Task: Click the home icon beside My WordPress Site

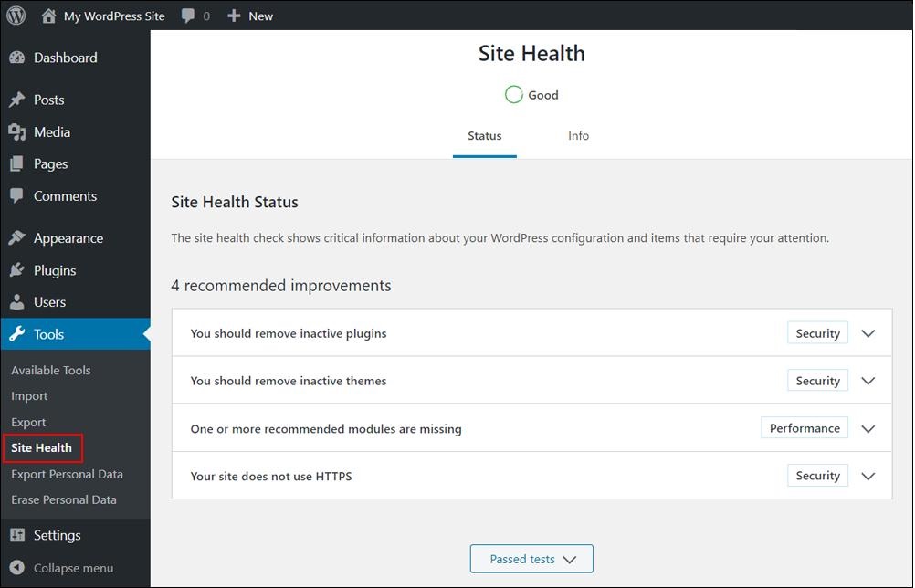Action: [x=49, y=16]
